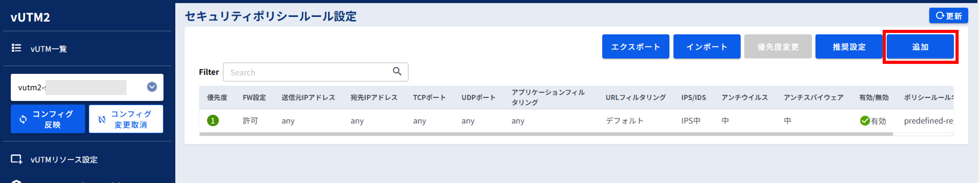Click the vUTM一覧 list icon
980x183 pixels.
click(16, 48)
